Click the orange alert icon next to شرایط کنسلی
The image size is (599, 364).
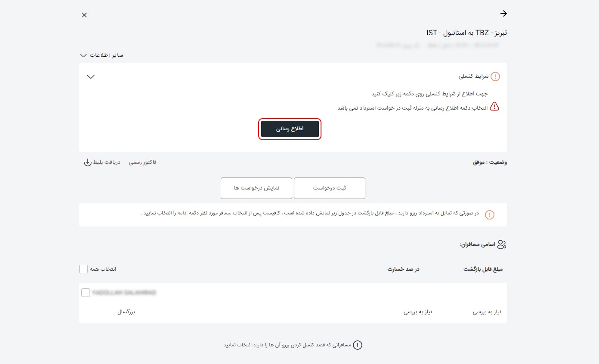495,76
